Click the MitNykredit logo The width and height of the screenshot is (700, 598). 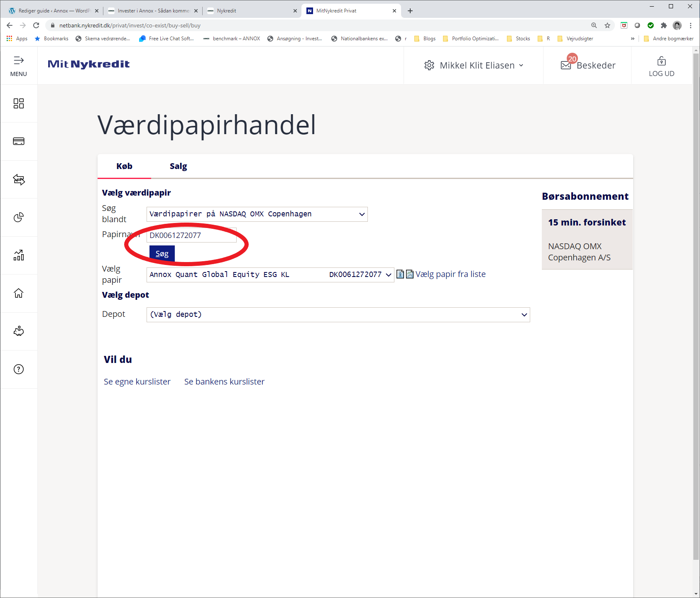(88, 64)
